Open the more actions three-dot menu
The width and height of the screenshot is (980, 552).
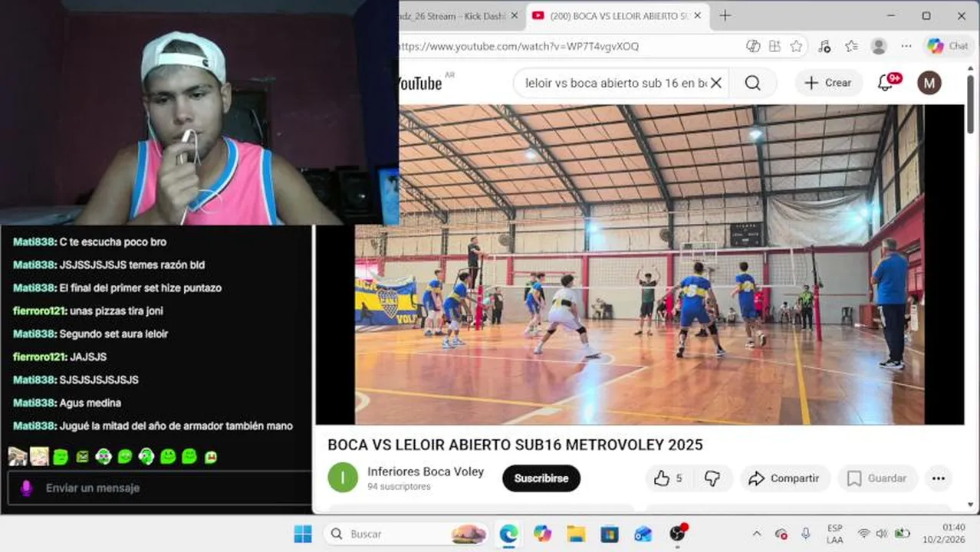point(939,478)
